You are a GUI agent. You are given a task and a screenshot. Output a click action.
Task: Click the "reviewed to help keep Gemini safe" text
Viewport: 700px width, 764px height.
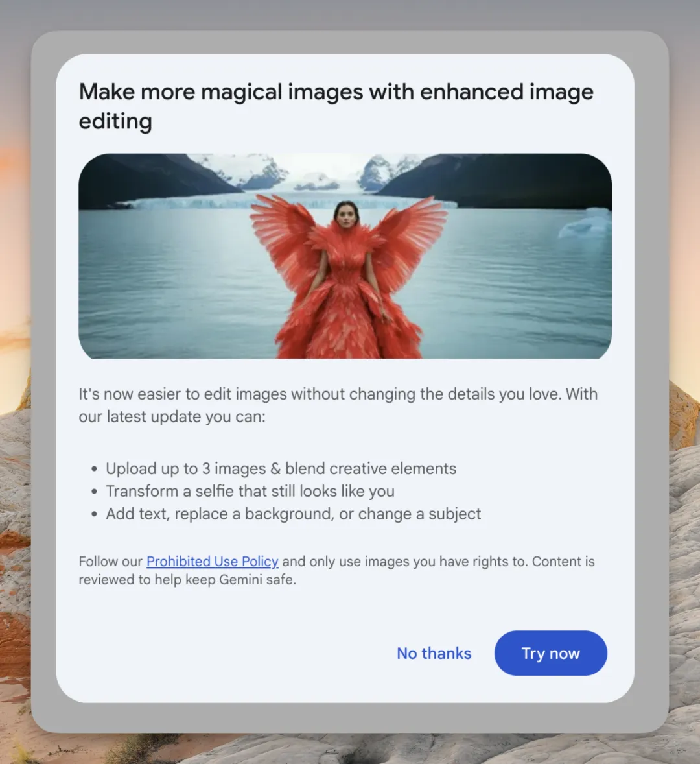pyautogui.click(x=187, y=579)
